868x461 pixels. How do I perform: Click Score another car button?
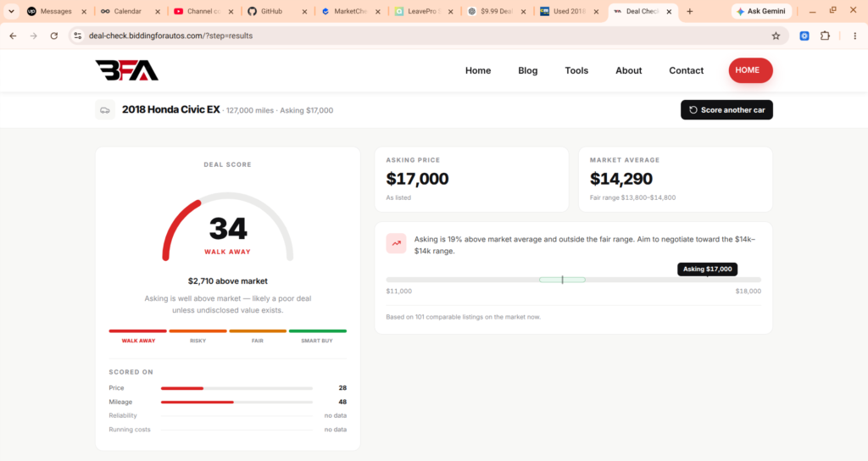tap(726, 109)
